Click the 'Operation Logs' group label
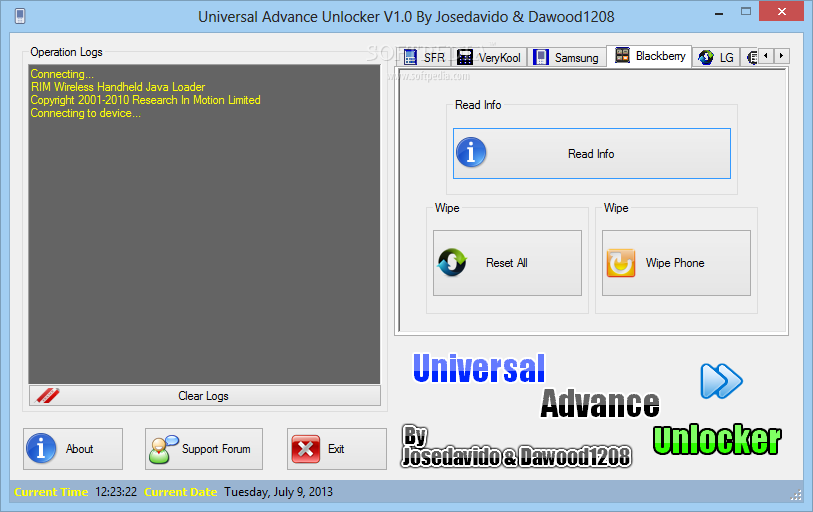 (x=66, y=52)
